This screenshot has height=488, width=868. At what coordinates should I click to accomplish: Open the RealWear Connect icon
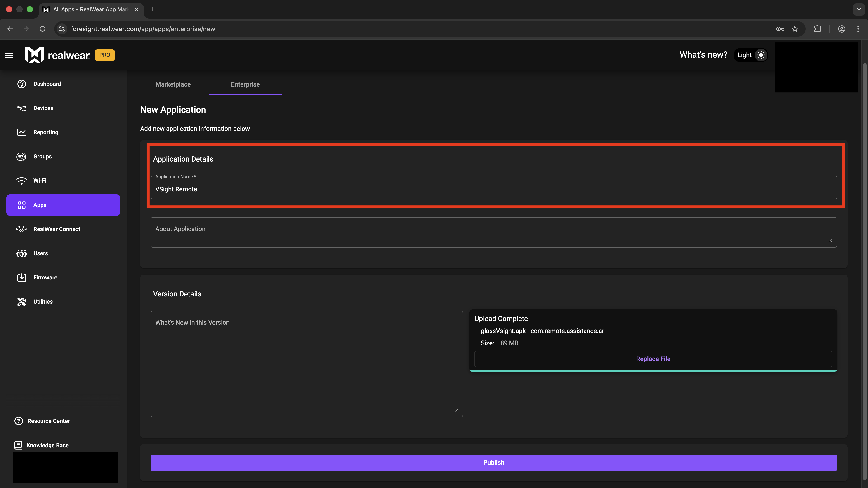point(21,229)
